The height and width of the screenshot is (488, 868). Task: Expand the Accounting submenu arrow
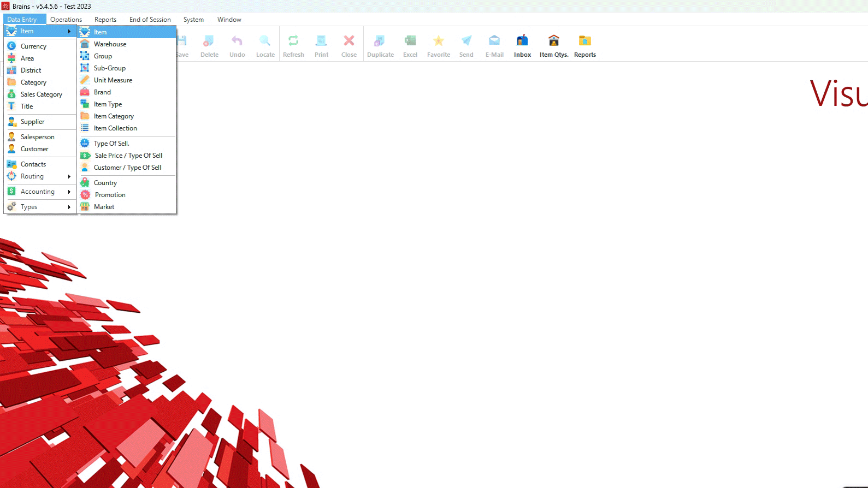coord(69,192)
